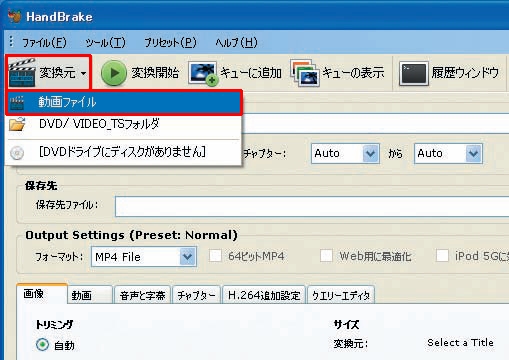Click the green 変換開始 play icon
The image size is (509, 360).
(x=114, y=73)
